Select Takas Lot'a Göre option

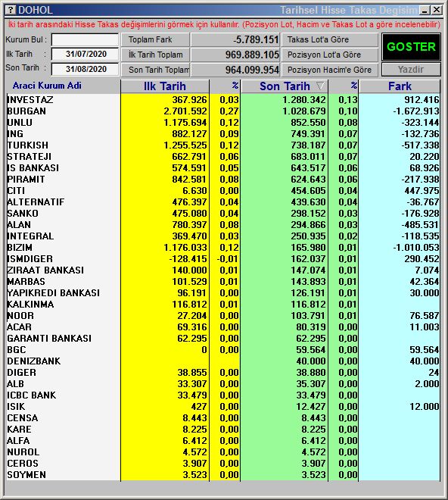330,39
